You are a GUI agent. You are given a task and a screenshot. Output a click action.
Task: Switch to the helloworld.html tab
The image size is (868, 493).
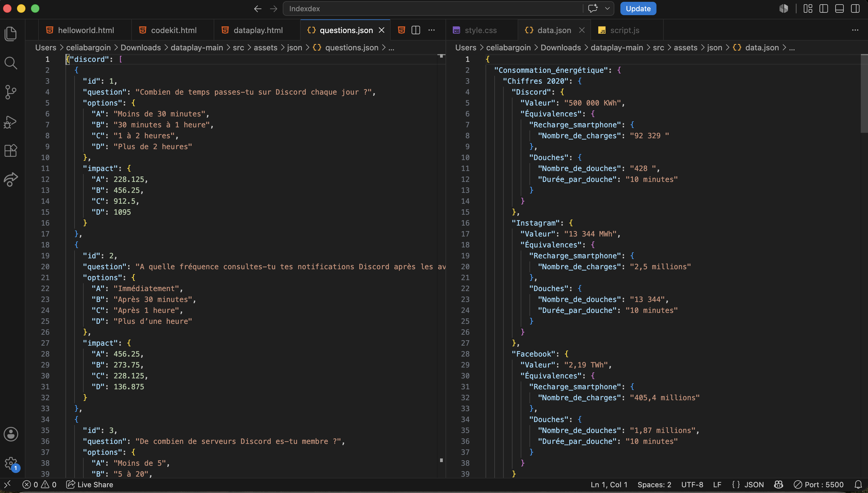coord(85,30)
